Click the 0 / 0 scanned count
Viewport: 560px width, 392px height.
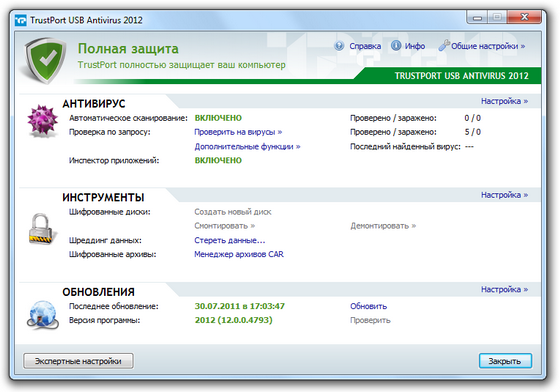coord(472,118)
